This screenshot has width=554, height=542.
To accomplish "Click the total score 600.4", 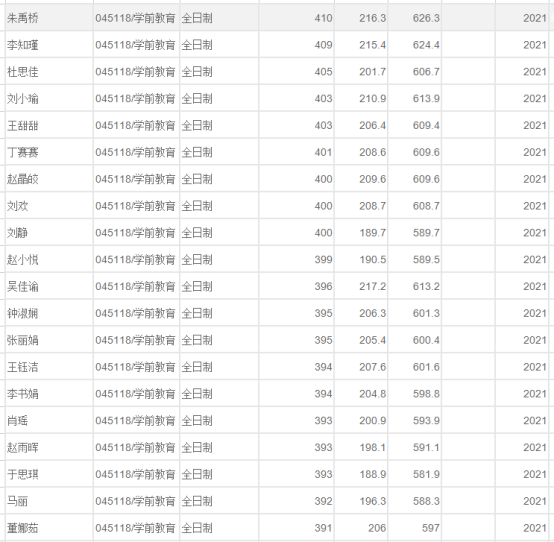I will pyautogui.click(x=426, y=340).
